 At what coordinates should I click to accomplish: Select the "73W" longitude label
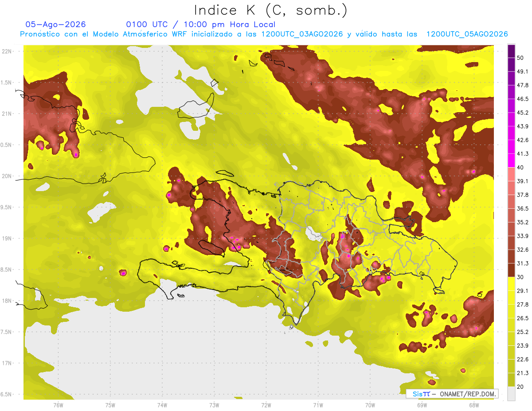point(214,405)
